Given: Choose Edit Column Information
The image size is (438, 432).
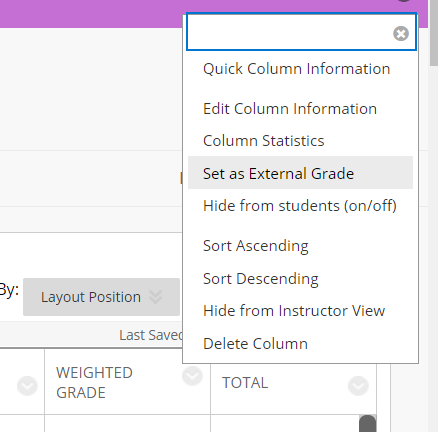Looking at the screenshot, I should [290, 109].
